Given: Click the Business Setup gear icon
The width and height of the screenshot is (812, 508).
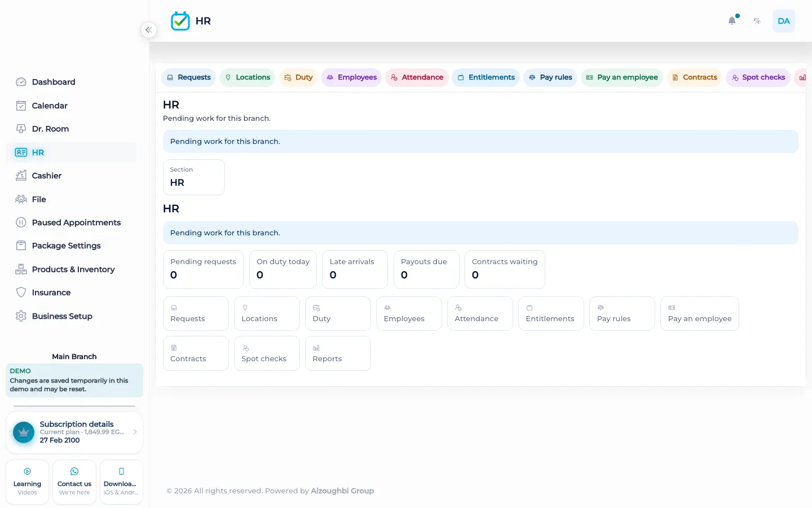Looking at the screenshot, I should [21, 316].
